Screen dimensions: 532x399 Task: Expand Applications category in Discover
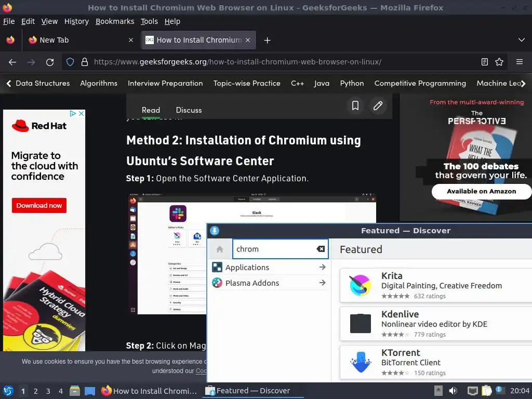coord(269,268)
